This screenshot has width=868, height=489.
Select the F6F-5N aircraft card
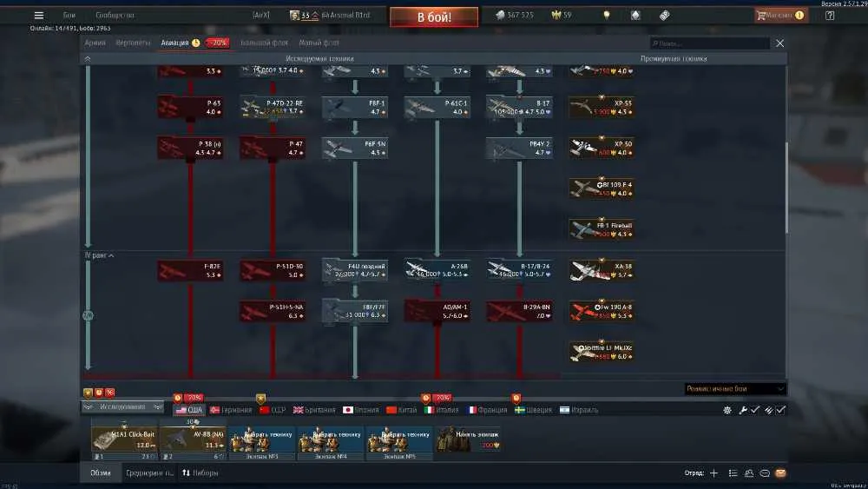tap(355, 148)
